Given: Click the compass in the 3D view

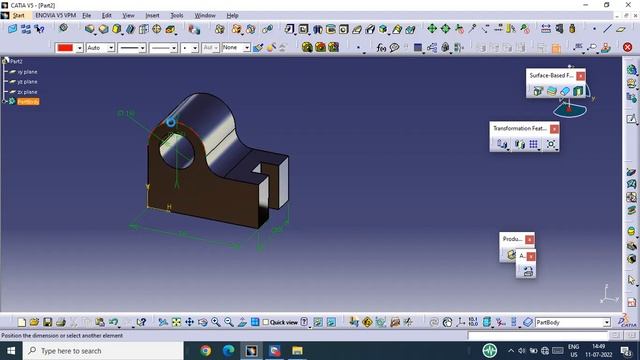Looking at the screenshot, I should (x=570, y=109).
